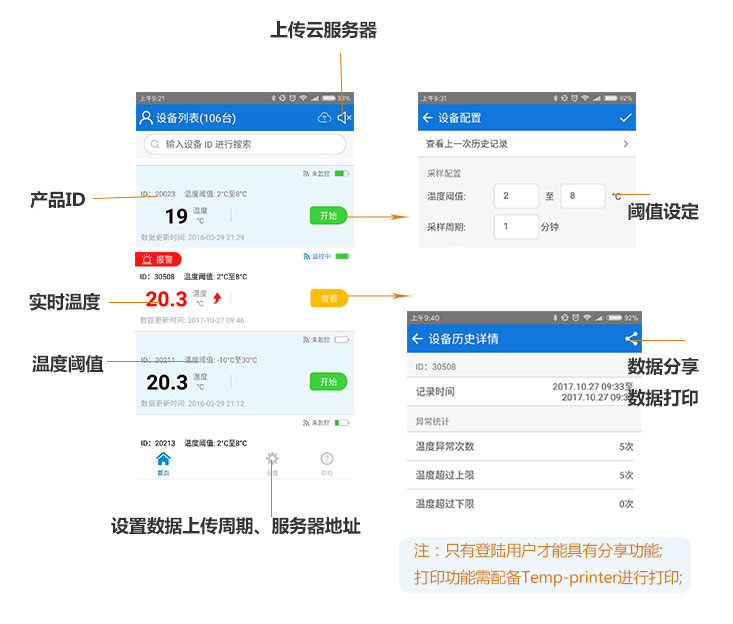
Task: Click the lower temperature threshold field
Action: (x=516, y=197)
